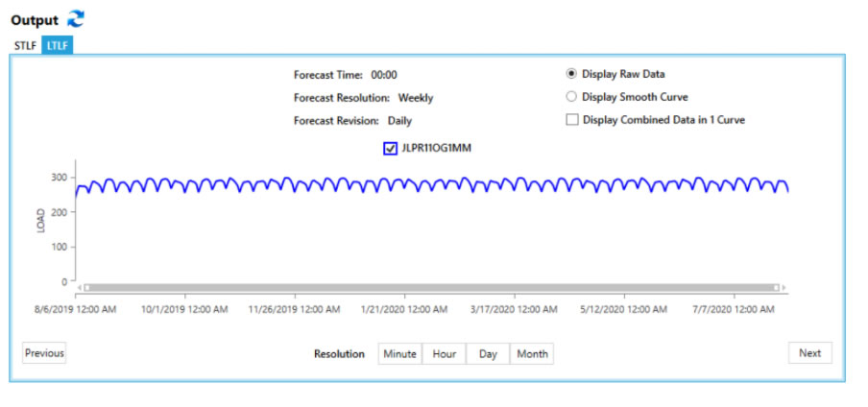This screenshot has width=868, height=407.
Task: Enable Display Combined Data in 1 Curve
Action: [571, 120]
